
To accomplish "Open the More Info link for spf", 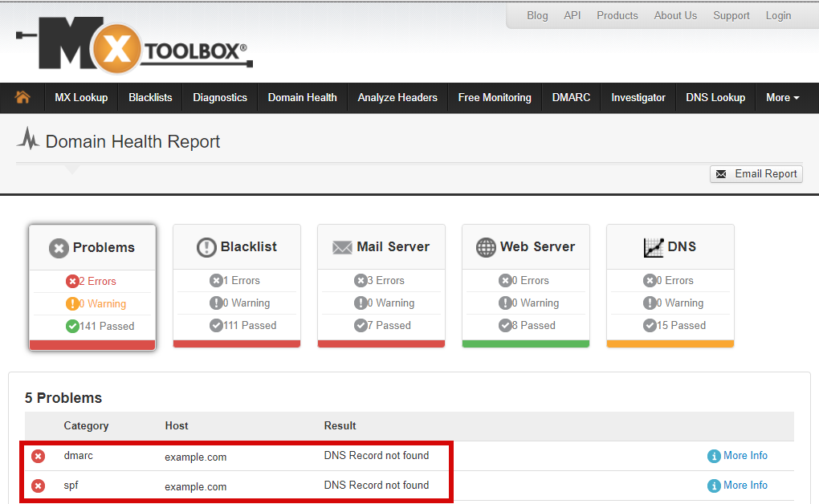I will [745, 486].
